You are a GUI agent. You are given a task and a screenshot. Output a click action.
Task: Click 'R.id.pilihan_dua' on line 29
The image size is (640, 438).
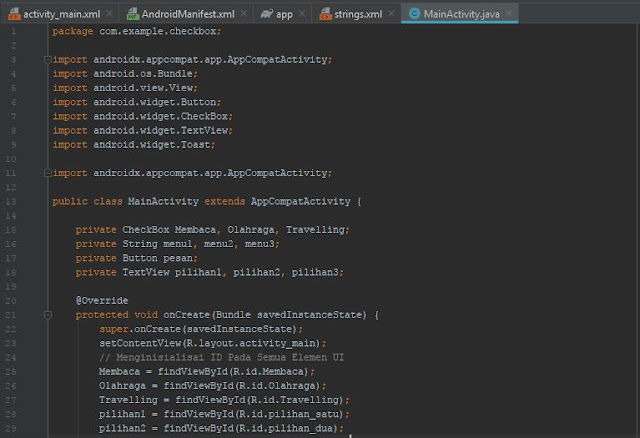click(286, 428)
